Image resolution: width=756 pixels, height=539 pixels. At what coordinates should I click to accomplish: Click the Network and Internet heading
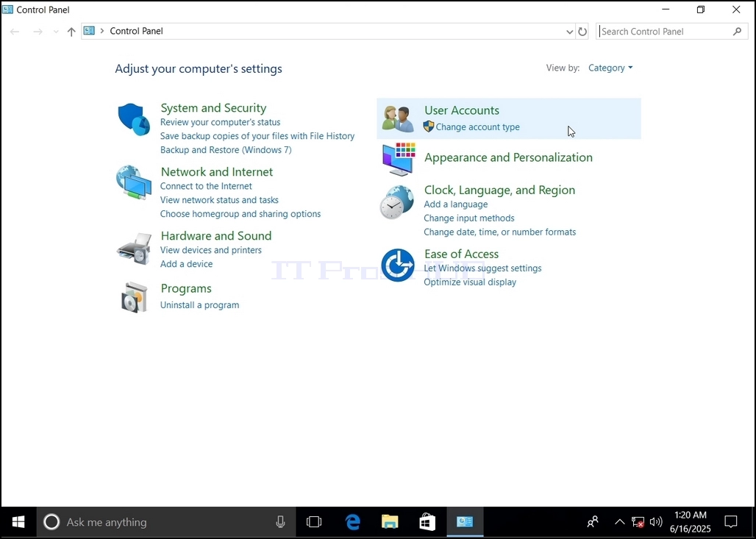point(217,172)
